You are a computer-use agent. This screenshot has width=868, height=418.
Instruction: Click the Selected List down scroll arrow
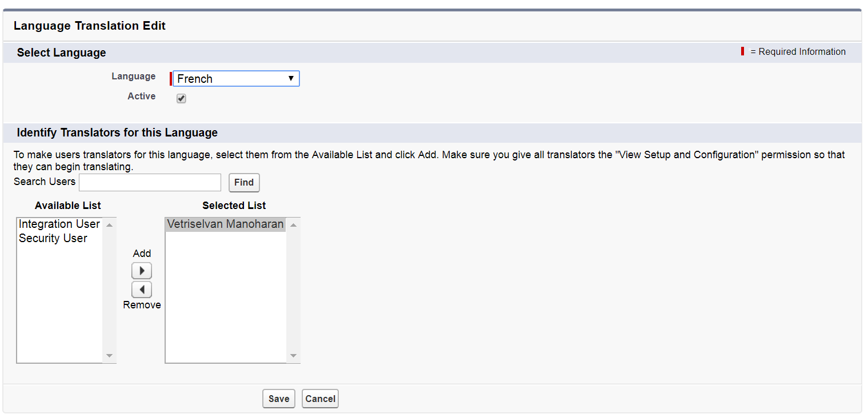(x=293, y=356)
